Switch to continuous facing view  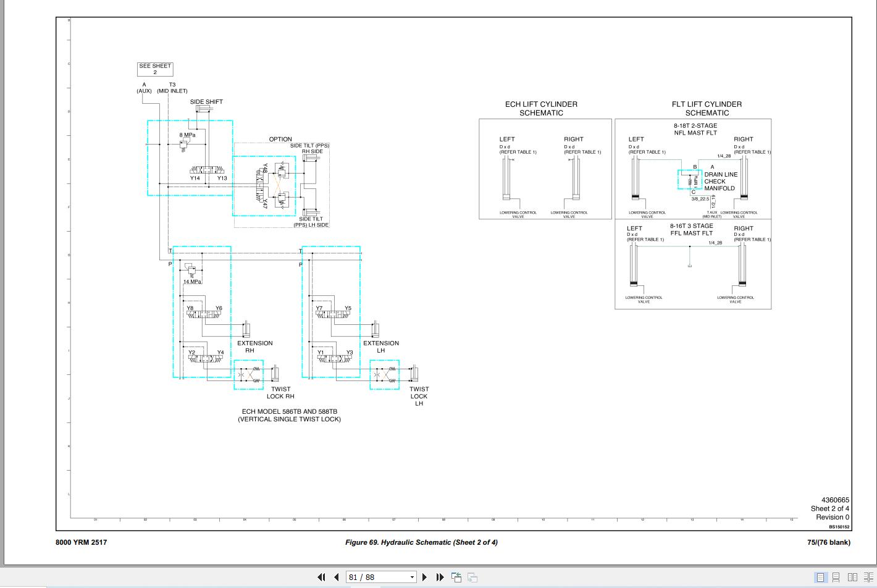tap(868, 577)
